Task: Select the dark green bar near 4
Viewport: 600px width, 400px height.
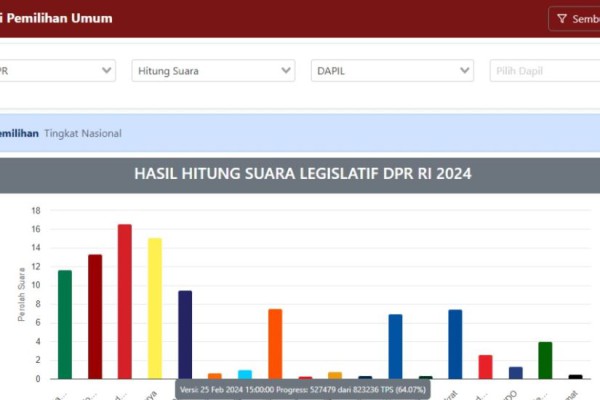Action: pyautogui.click(x=545, y=361)
